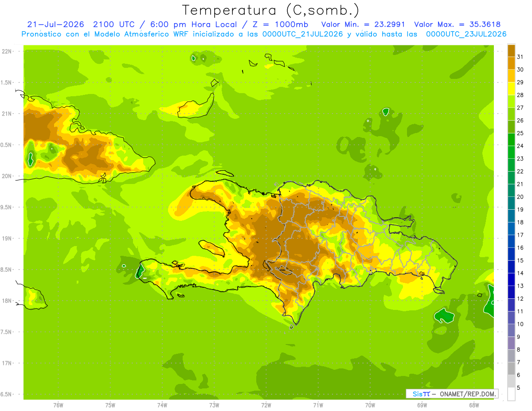The height and width of the screenshot is (411, 532).
Task: Click legend swatch between 12 and 13
Action: pos(511,292)
